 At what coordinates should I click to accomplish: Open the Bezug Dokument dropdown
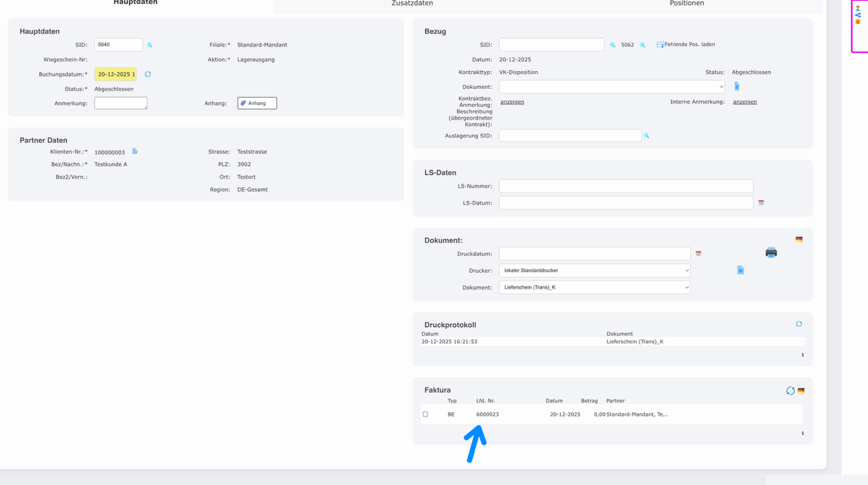coord(611,87)
